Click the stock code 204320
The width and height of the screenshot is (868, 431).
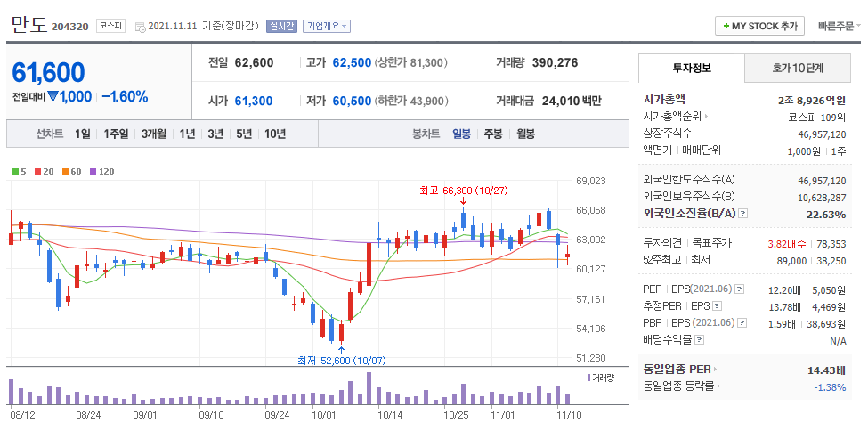point(69,27)
